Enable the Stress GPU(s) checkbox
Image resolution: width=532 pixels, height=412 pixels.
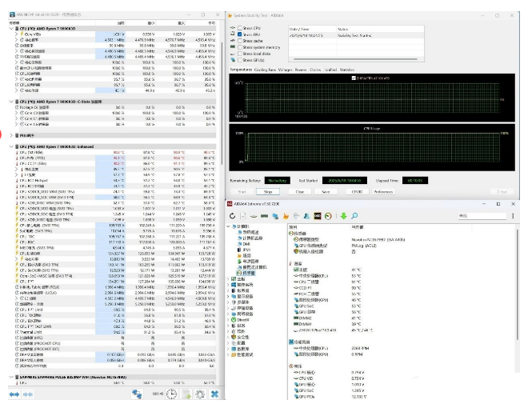point(240,60)
